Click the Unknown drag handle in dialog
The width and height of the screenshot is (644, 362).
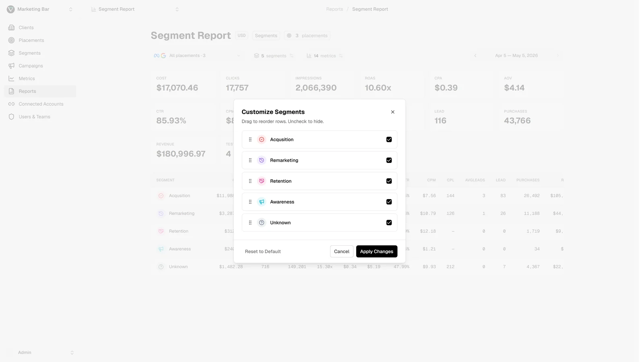250,222
